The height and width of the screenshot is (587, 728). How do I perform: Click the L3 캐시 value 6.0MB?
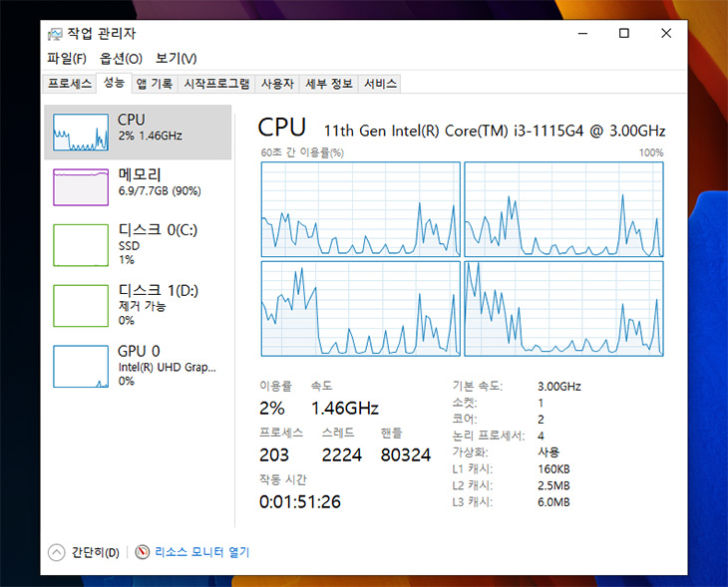tap(553, 502)
